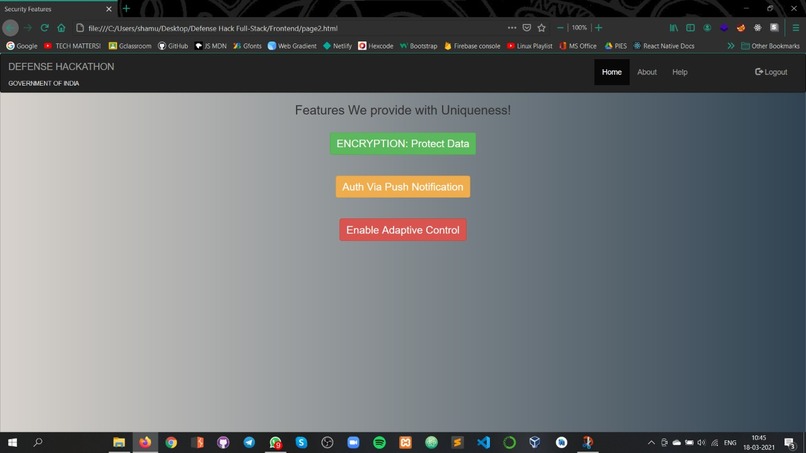Open the Other Bookmarks folder
The width and height of the screenshot is (806, 453).
[x=770, y=46]
